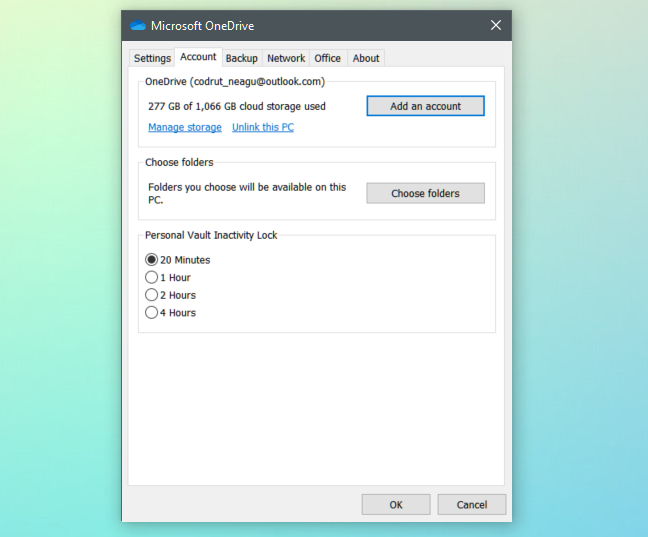Open the Backup tab

[x=242, y=58]
